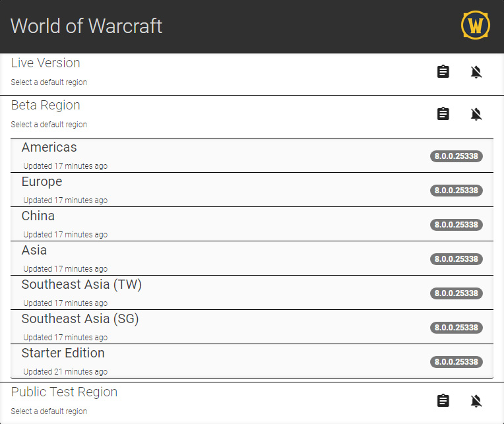504x424 pixels.
Task: Click the Americas version badge 8.0.0.25338
Action: [457, 156]
